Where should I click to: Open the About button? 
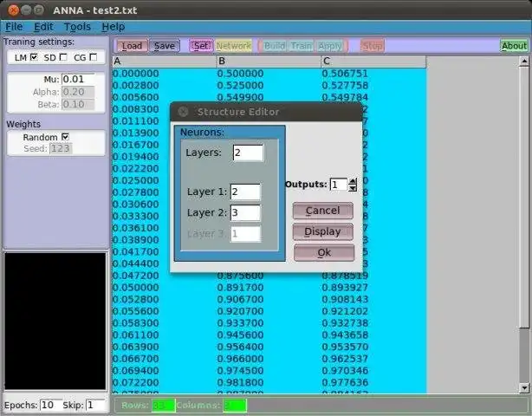[x=514, y=46]
